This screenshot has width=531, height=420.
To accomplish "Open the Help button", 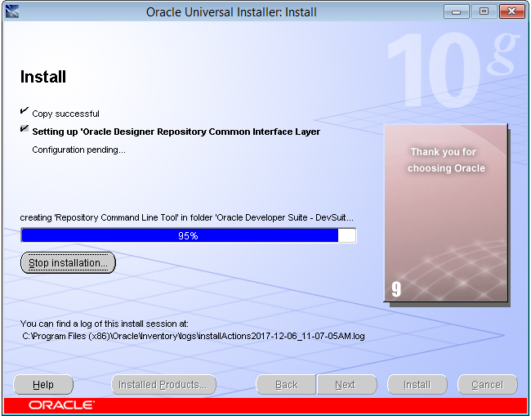I will point(43,385).
